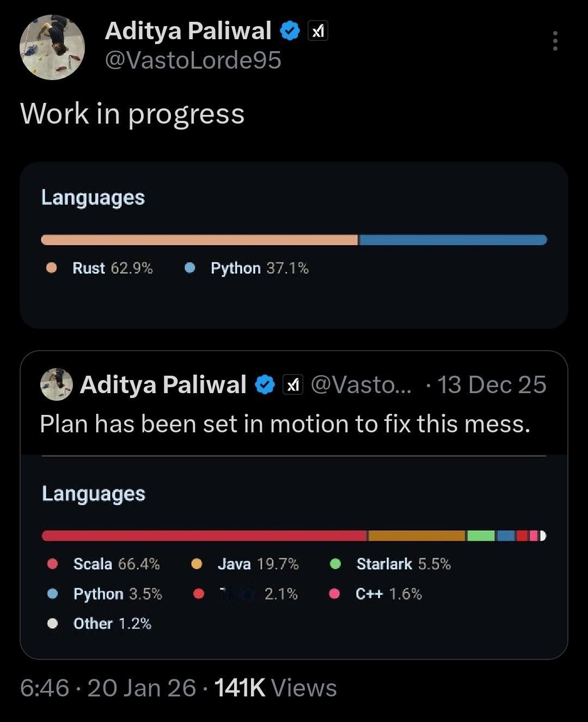
Task: Click the Rust legend color dot
Action: point(51,268)
